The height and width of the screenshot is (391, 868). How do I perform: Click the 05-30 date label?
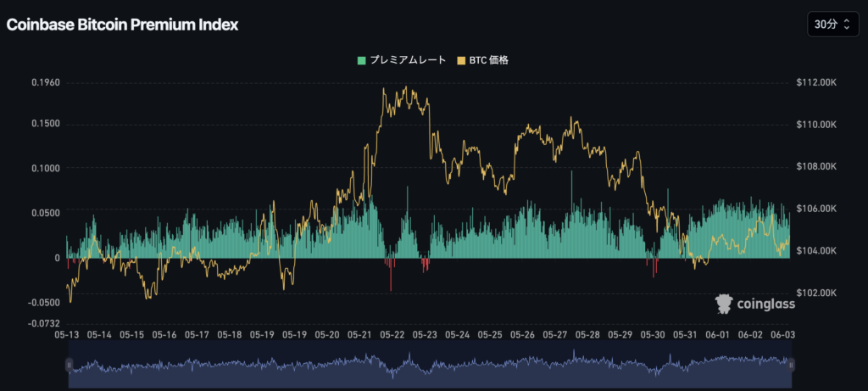point(654,335)
